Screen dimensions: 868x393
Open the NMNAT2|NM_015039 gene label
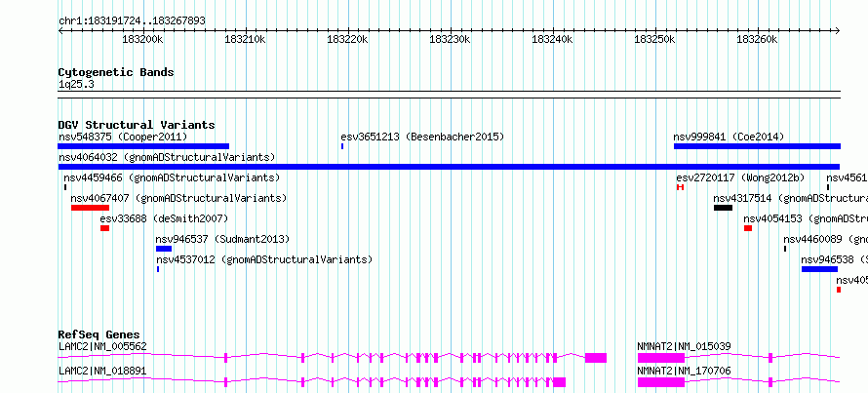684,346
